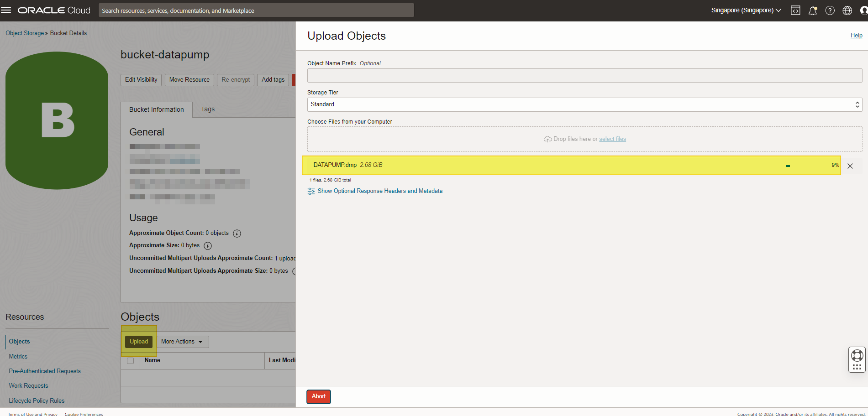Viewport: 868px width, 416px height.
Task: Open the notifications bell
Action: tap(813, 10)
